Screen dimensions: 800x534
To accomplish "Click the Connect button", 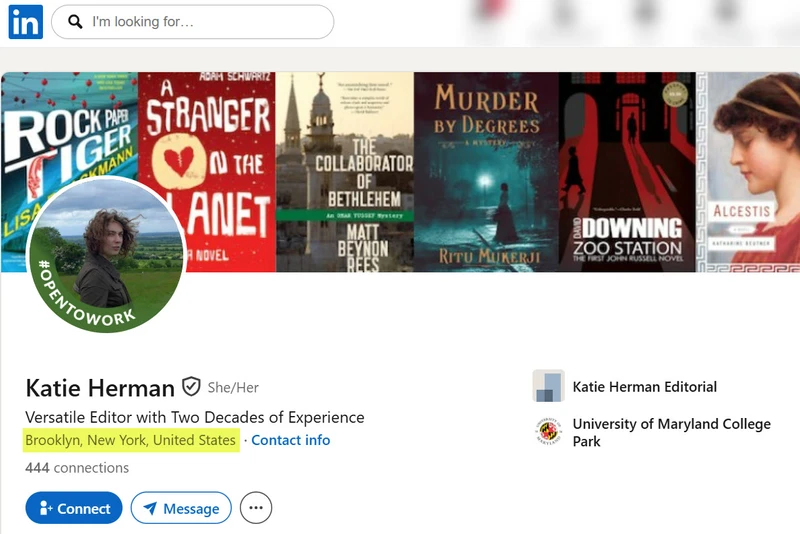I will 74,508.
